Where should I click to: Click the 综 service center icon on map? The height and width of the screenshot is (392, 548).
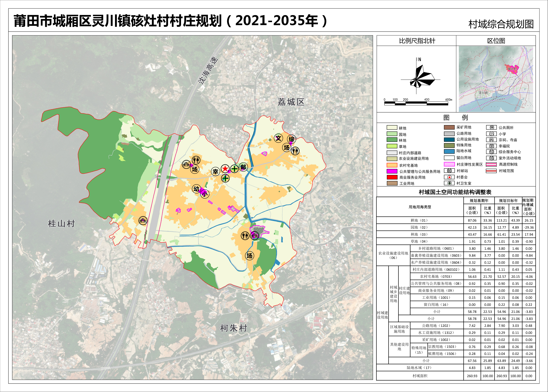[x=292, y=139]
